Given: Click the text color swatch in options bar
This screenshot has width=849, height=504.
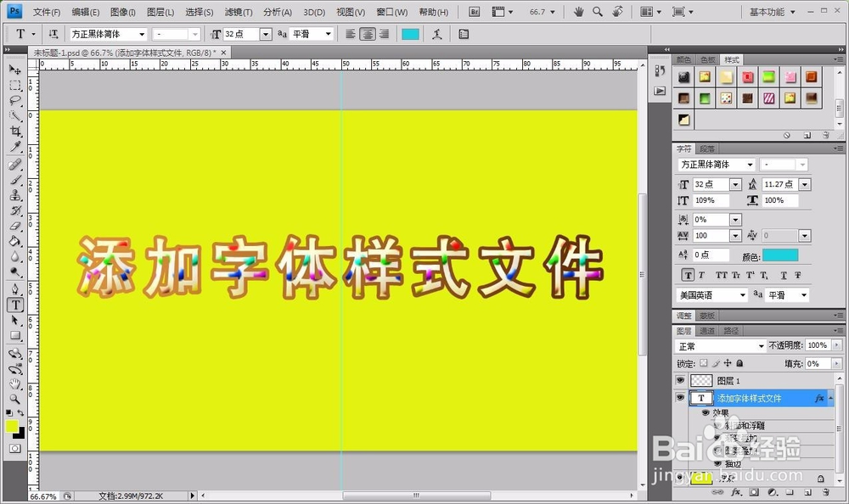Looking at the screenshot, I should point(410,34).
